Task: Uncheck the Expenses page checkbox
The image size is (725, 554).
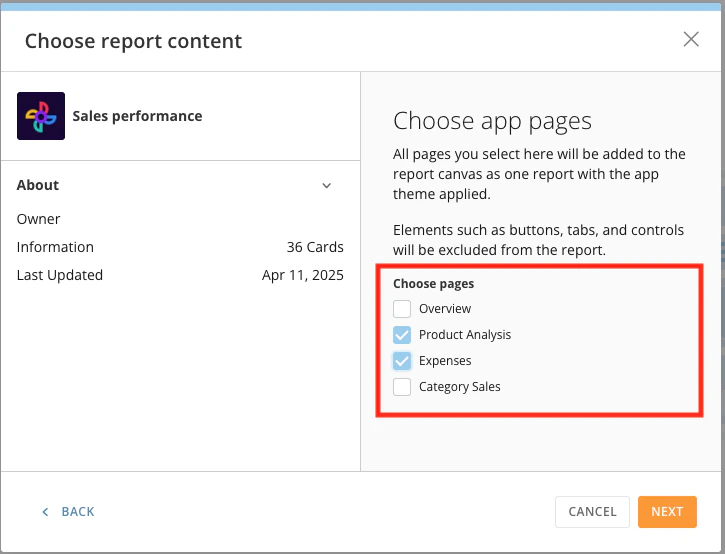Action: tap(402, 361)
